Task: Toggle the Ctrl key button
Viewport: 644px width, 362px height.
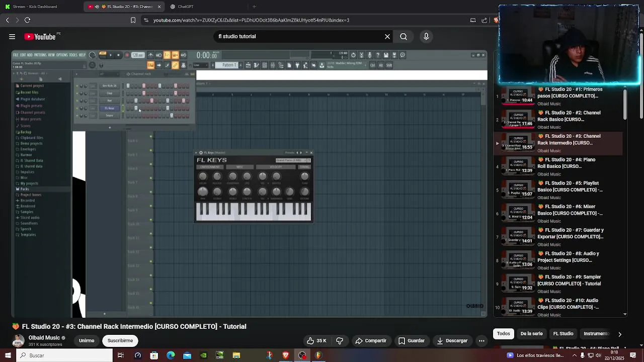Action: pos(373,65)
